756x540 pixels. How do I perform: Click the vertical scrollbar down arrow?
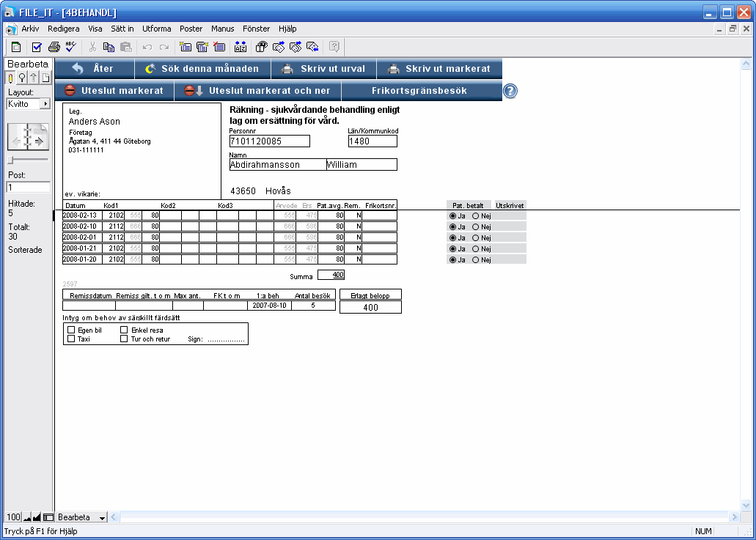(x=746, y=506)
